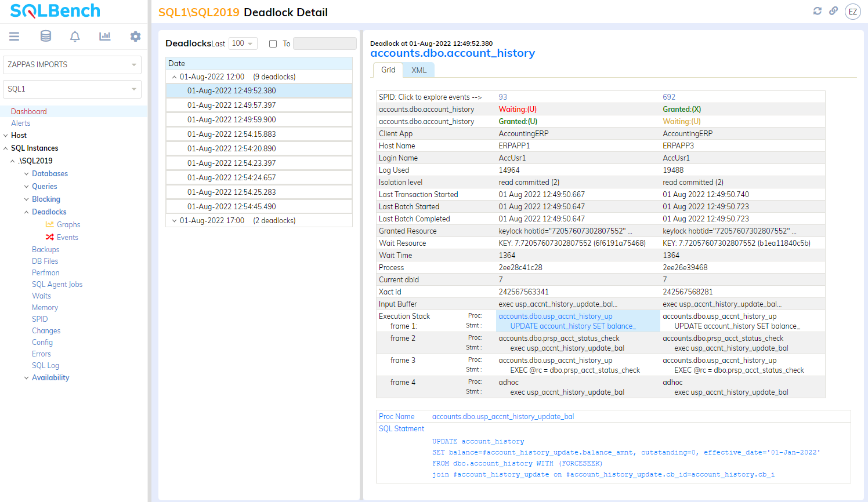Image resolution: width=868 pixels, height=502 pixels.
Task: Click the To date input field
Action: pyautogui.click(x=325, y=43)
